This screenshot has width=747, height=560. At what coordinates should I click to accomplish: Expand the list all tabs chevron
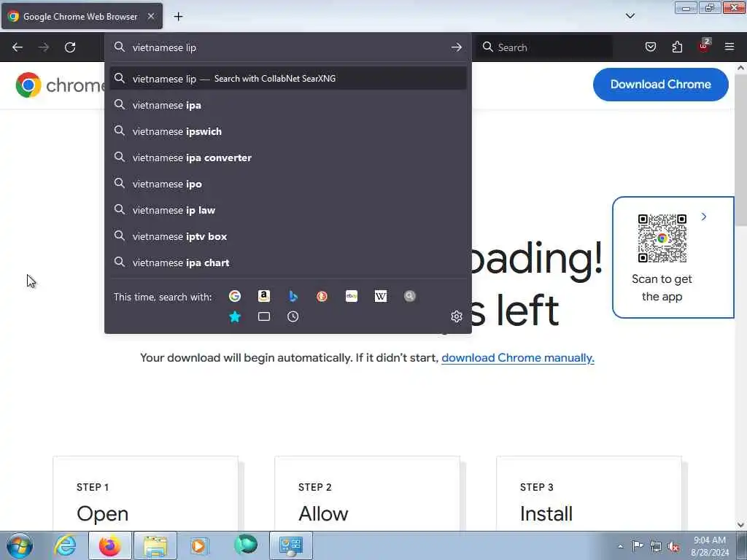630,16
